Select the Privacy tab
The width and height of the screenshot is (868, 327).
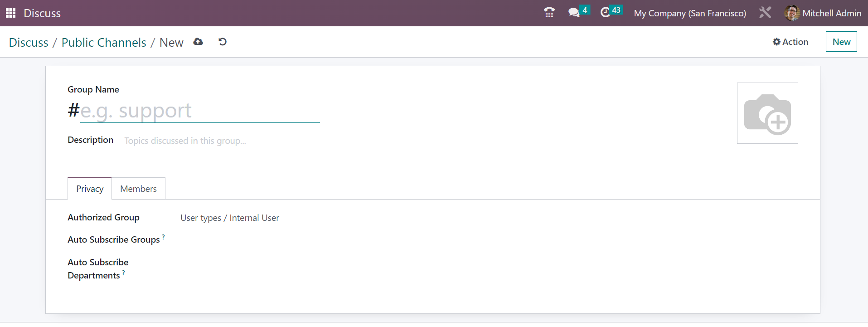click(x=90, y=189)
